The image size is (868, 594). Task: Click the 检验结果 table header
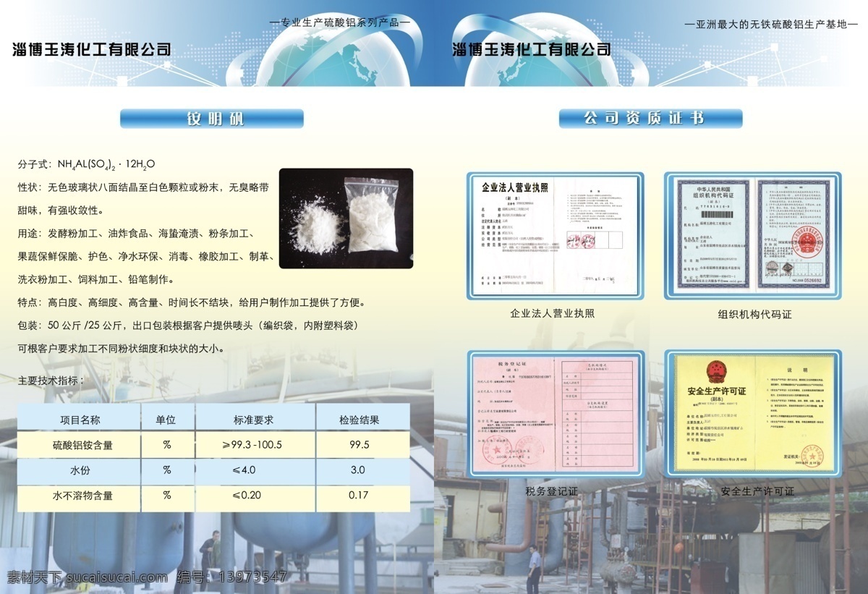point(359,420)
